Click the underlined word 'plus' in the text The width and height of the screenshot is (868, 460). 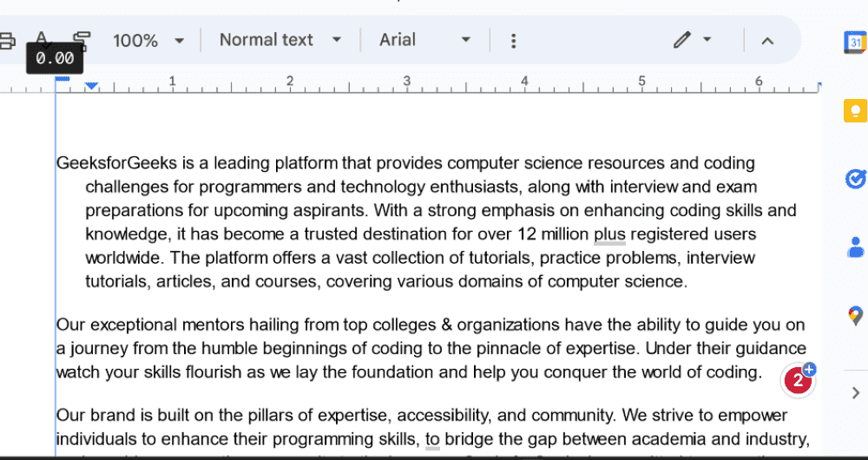[x=609, y=234]
